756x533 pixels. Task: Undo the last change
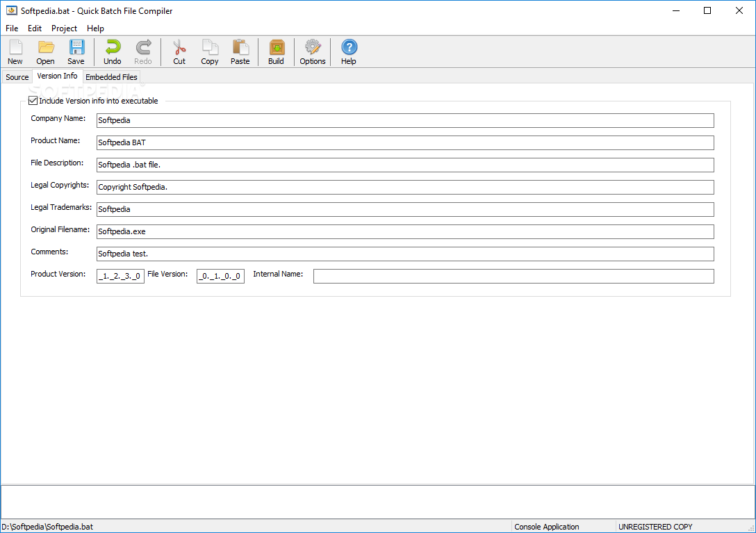click(x=113, y=51)
